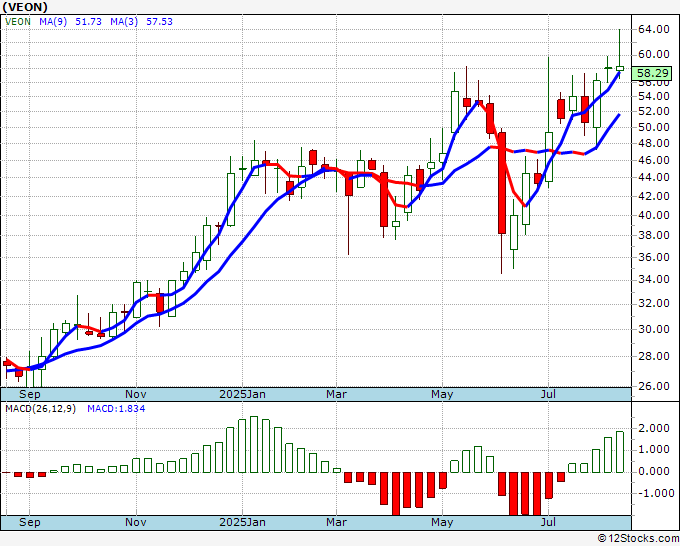The image size is (680, 546).
Task: Click the MACD(26,12,9) indicator label
Action: click(x=40, y=409)
